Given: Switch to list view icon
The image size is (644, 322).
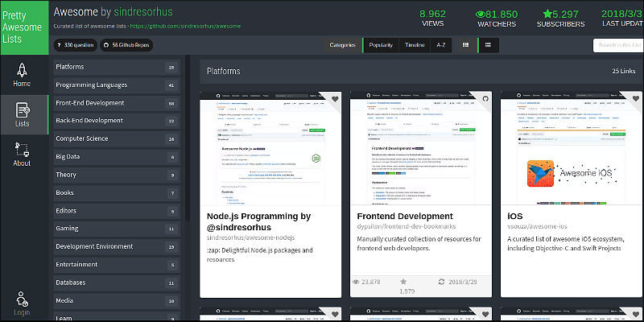Looking at the screenshot, I should (488, 45).
